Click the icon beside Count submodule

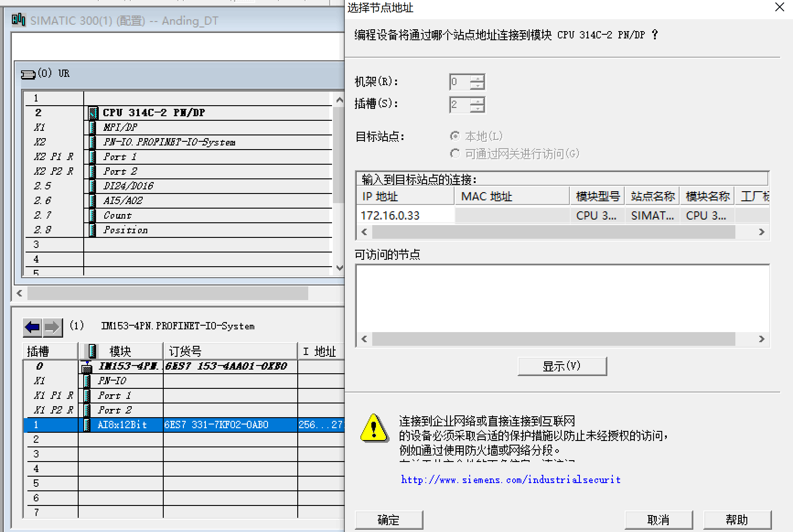(92, 215)
